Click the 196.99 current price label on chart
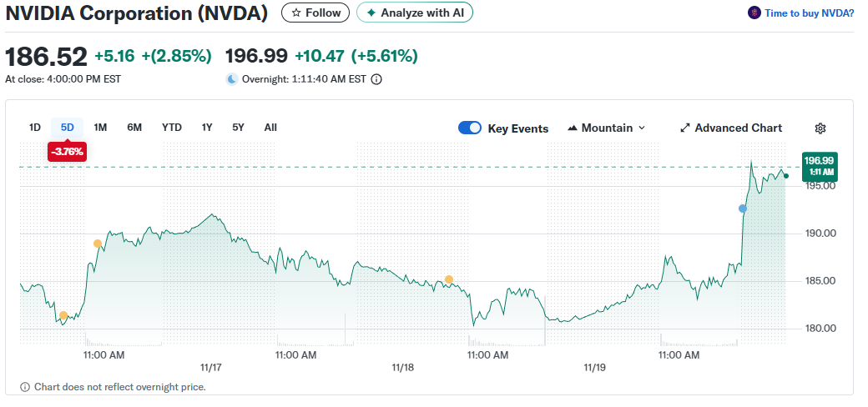Image resolution: width=868 pixels, height=407 pixels. pyautogui.click(x=818, y=164)
